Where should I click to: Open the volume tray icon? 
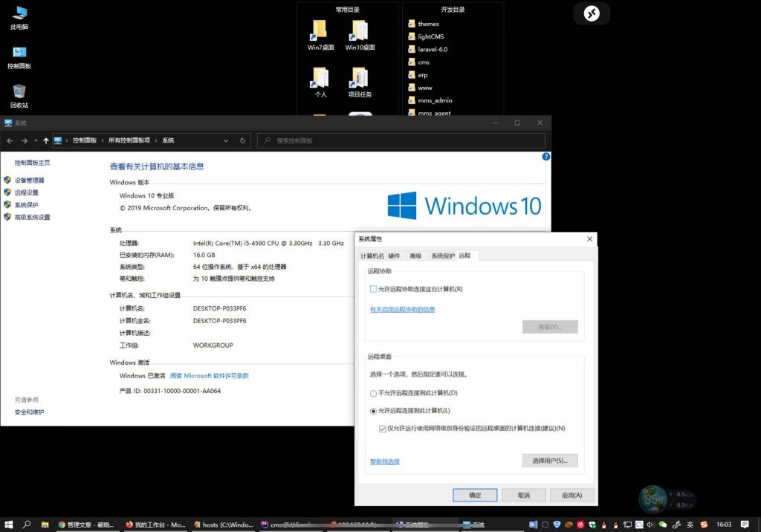650,525
